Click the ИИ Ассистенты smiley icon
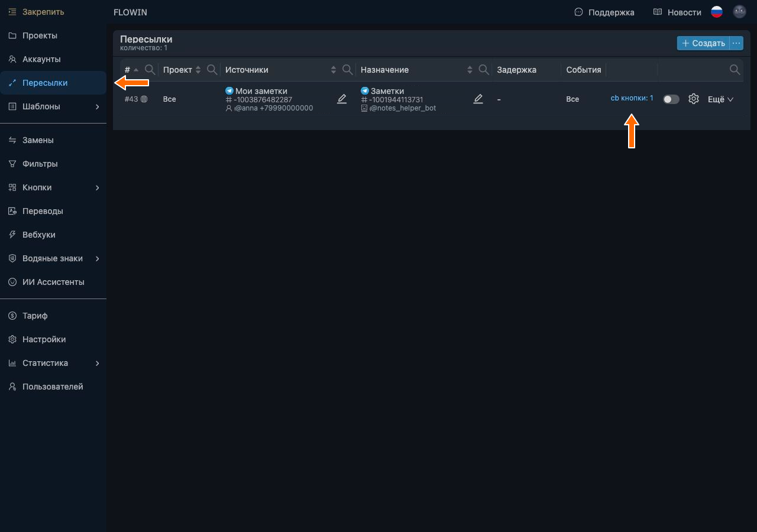Image resolution: width=757 pixels, height=532 pixels. pos(12,282)
